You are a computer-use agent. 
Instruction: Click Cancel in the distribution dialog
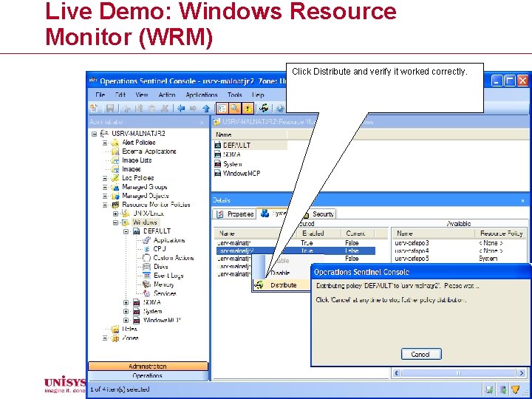tap(421, 354)
